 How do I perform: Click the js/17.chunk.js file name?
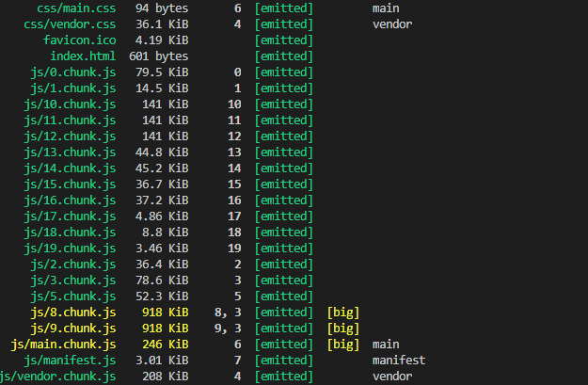click(70, 217)
